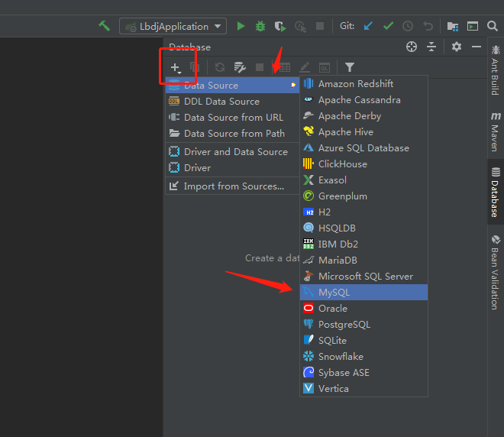This screenshot has height=437, width=504.
Task: Open the Bean Validation side tab
Action: pyautogui.click(x=496, y=273)
